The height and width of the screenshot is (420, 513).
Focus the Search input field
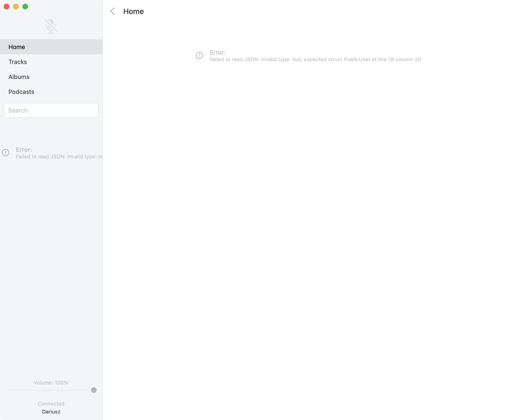[51, 110]
